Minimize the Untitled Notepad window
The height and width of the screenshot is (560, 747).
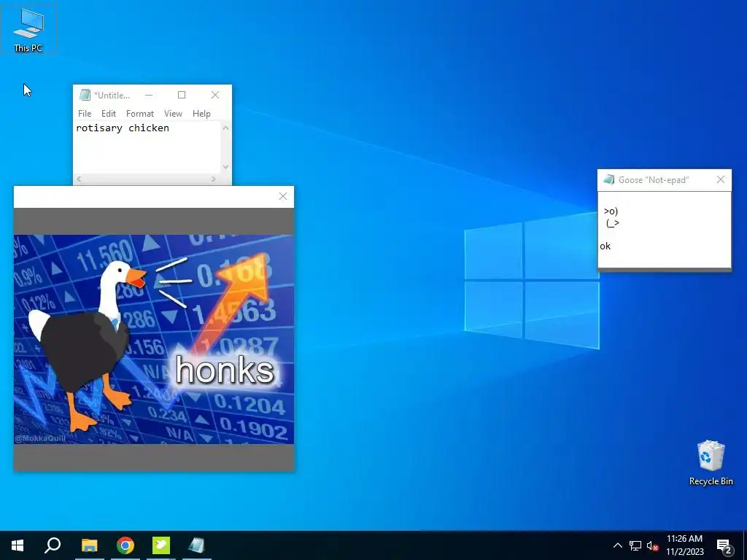(x=149, y=95)
